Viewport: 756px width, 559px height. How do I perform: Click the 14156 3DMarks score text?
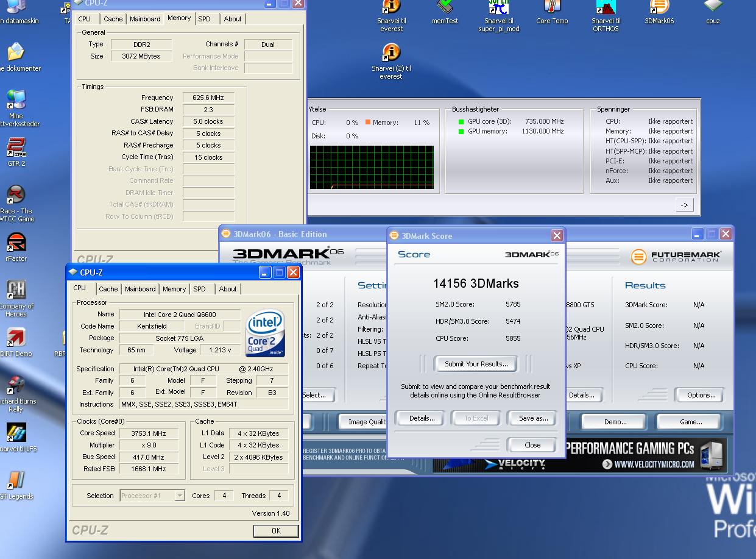click(x=476, y=283)
